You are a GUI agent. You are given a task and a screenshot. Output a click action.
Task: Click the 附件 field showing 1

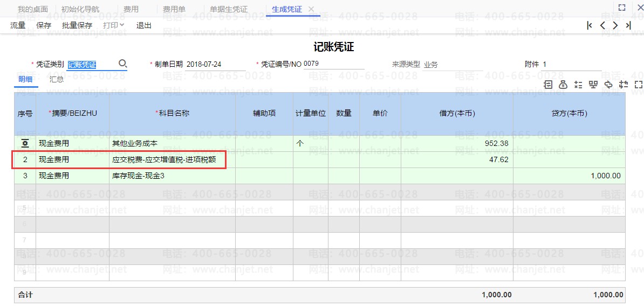[571, 64]
